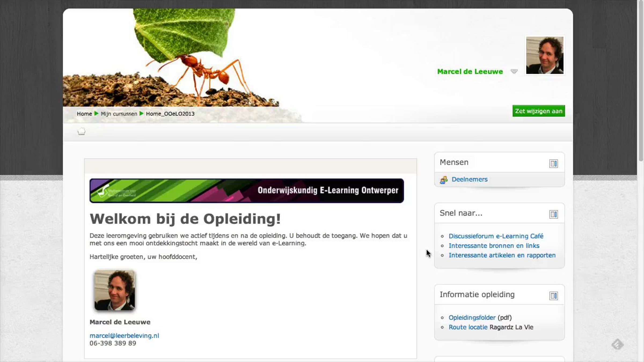Click the diamond icon at bottom right
The image size is (644, 362).
pyautogui.click(x=617, y=344)
